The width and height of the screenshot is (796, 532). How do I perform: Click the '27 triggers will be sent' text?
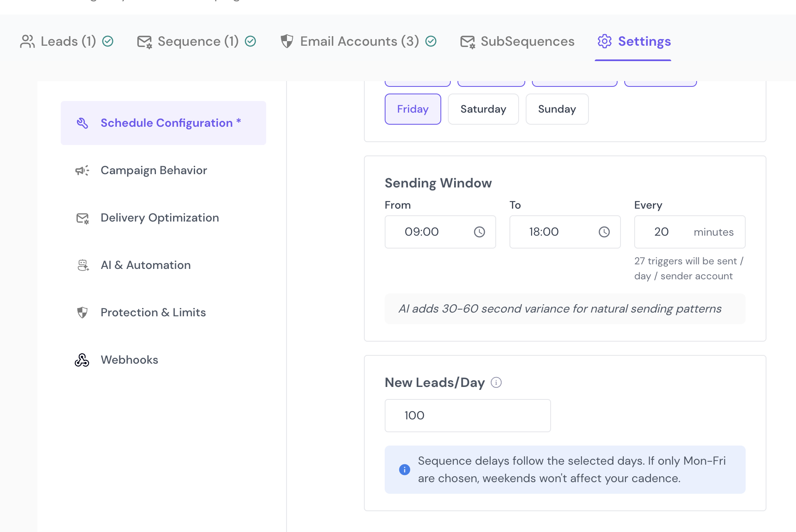point(689,268)
